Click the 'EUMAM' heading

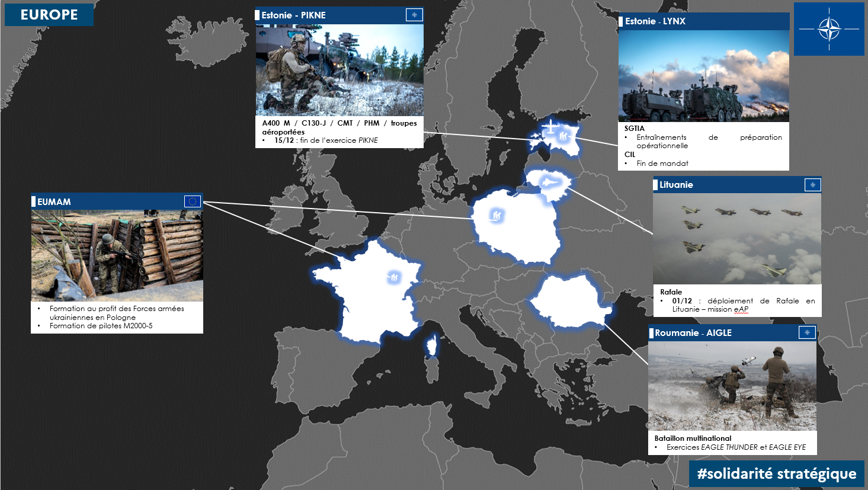pyautogui.click(x=54, y=202)
